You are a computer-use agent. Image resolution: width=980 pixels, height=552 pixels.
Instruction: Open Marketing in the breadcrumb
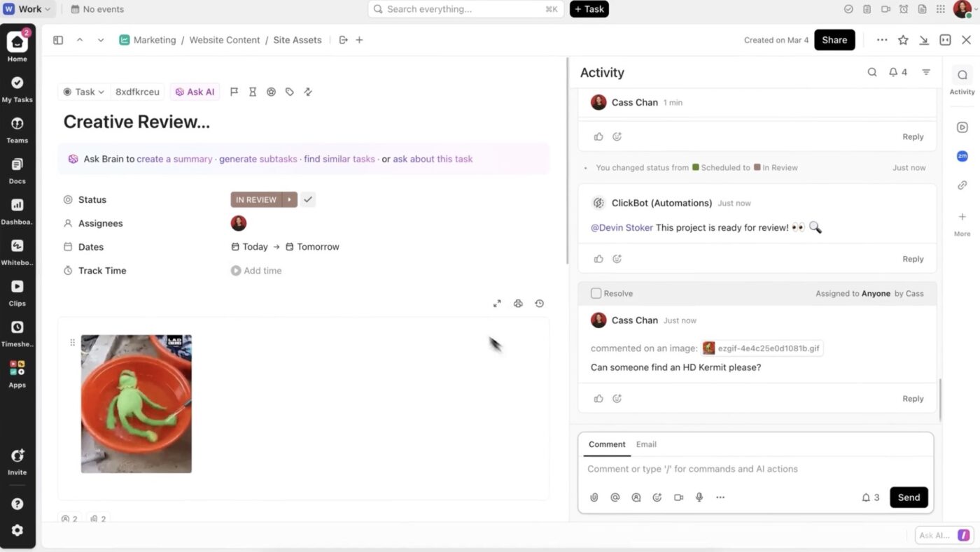point(155,40)
